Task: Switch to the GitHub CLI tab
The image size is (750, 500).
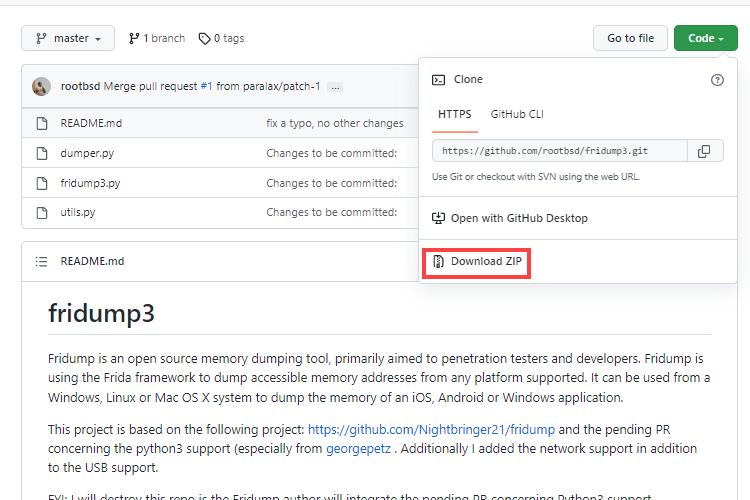Action: (x=517, y=114)
